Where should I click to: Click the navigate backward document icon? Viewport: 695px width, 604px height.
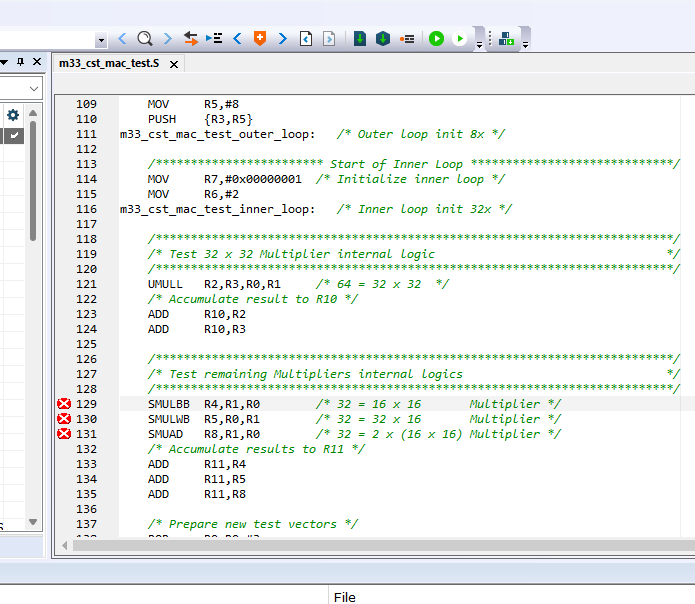(x=306, y=39)
